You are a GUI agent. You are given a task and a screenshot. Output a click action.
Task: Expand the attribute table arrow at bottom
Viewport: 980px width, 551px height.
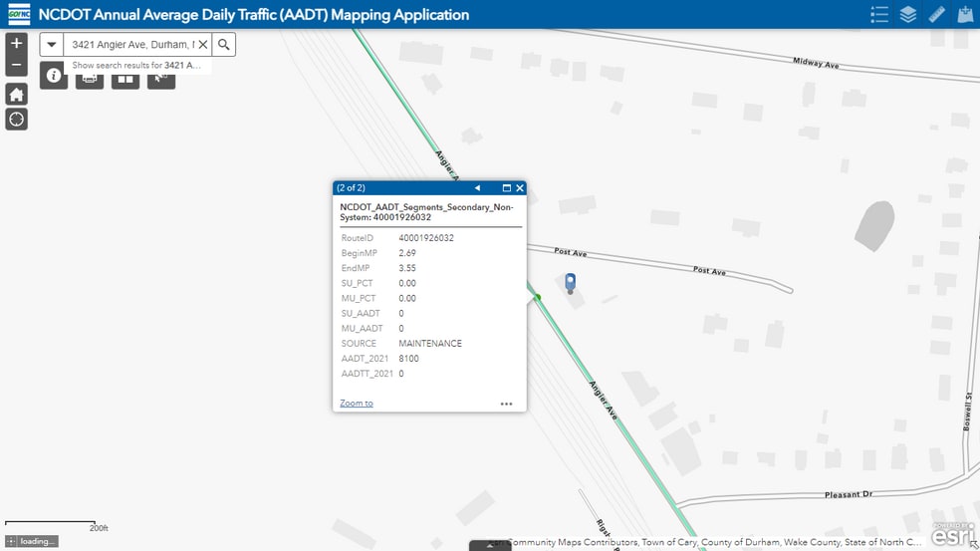[x=490, y=546]
